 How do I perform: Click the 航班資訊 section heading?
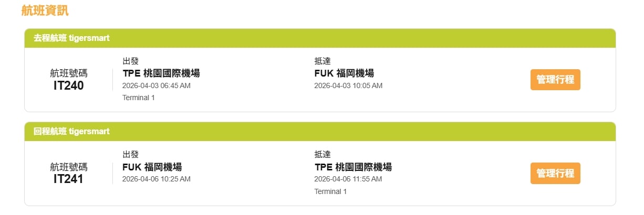click(x=45, y=10)
